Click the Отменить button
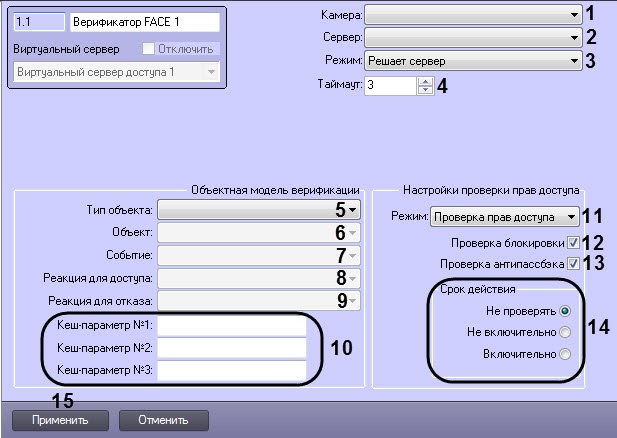The image size is (617, 438). [164, 419]
